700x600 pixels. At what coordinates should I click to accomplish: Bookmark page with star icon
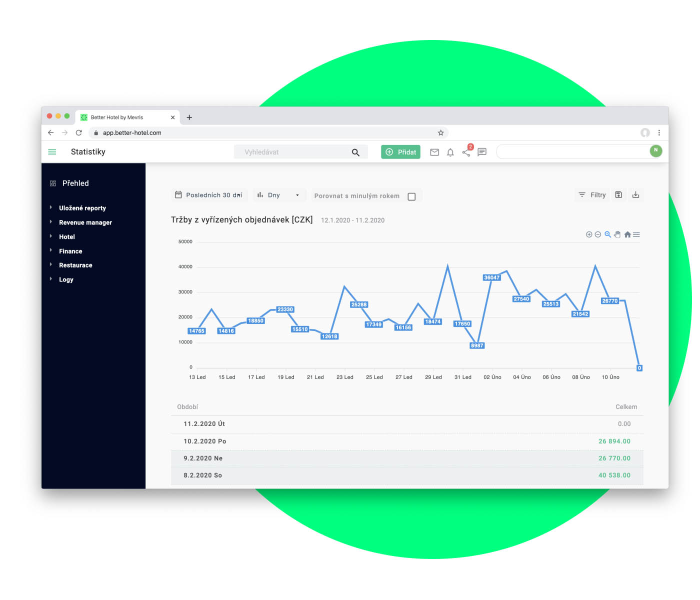[x=440, y=132]
